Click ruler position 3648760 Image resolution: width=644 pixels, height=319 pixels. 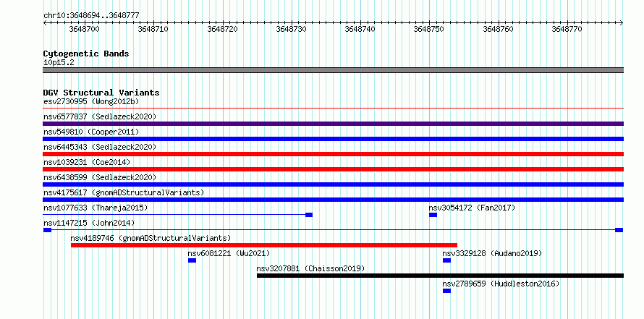(x=499, y=29)
